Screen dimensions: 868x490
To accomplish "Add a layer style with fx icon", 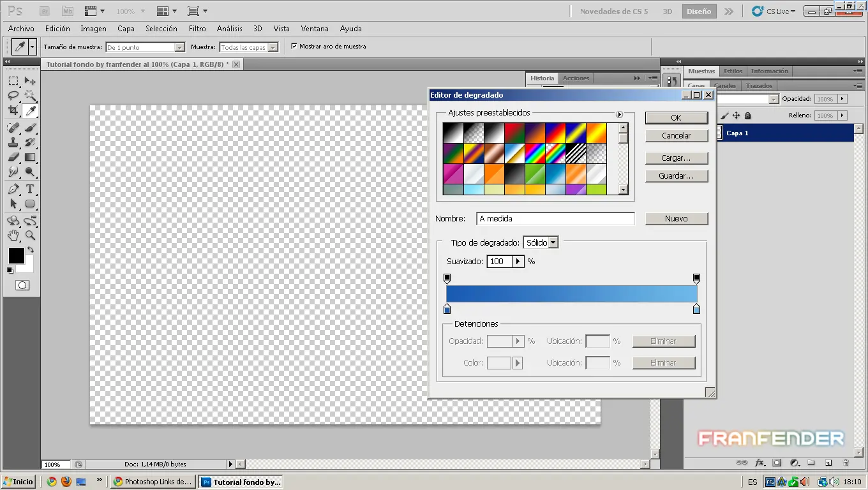I will 759,463.
